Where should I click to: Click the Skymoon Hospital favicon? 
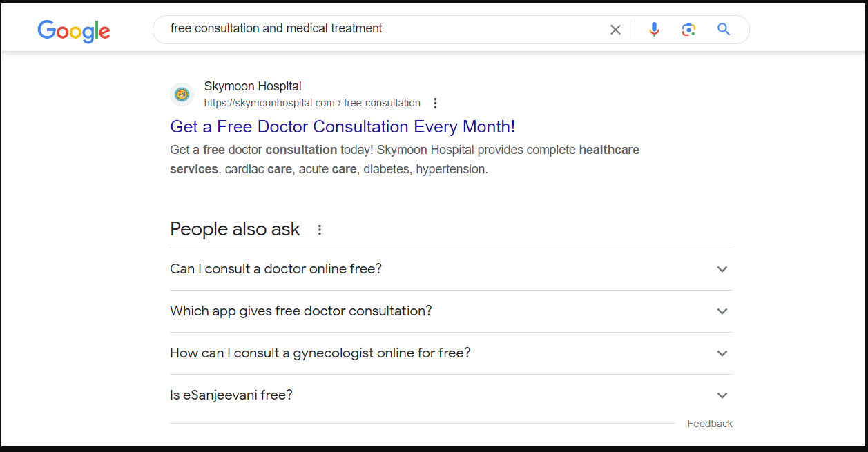[182, 95]
